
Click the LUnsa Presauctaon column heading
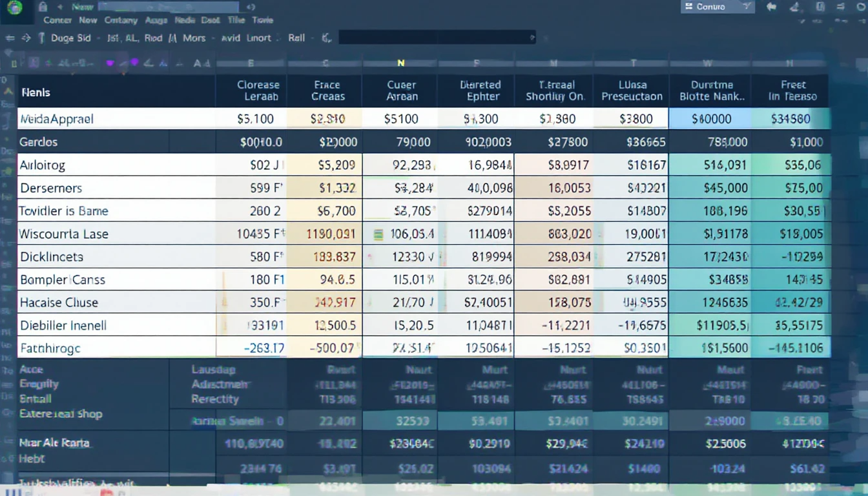tap(632, 90)
